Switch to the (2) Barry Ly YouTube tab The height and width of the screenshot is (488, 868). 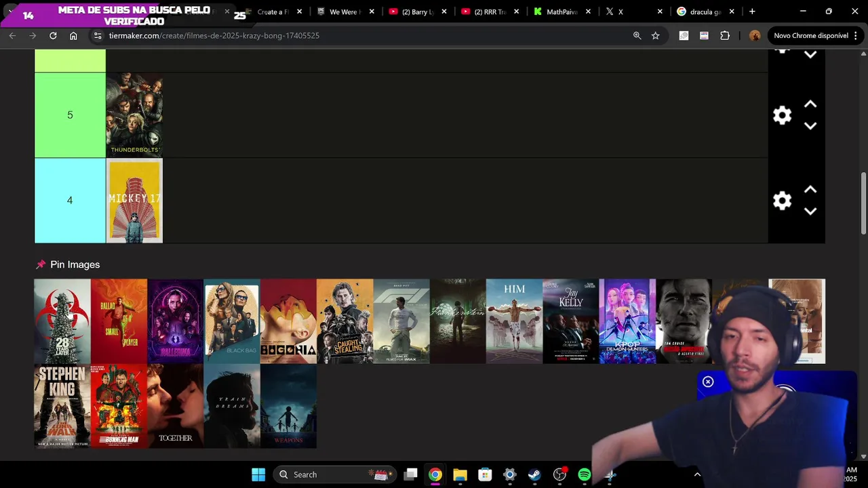point(417,12)
